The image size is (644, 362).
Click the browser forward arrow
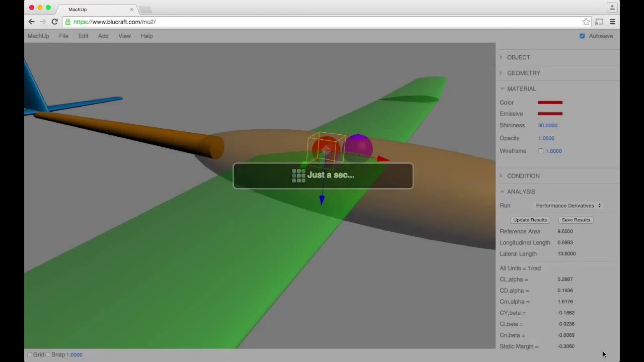43,22
